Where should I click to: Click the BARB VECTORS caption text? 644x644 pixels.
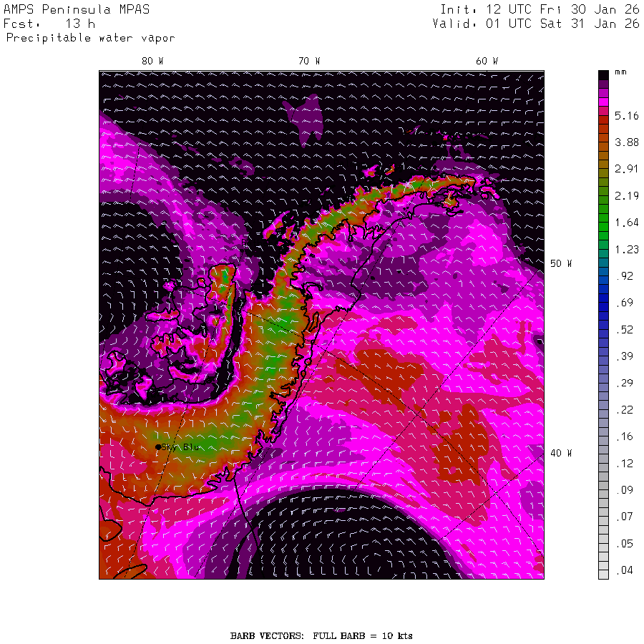coord(321,635)
